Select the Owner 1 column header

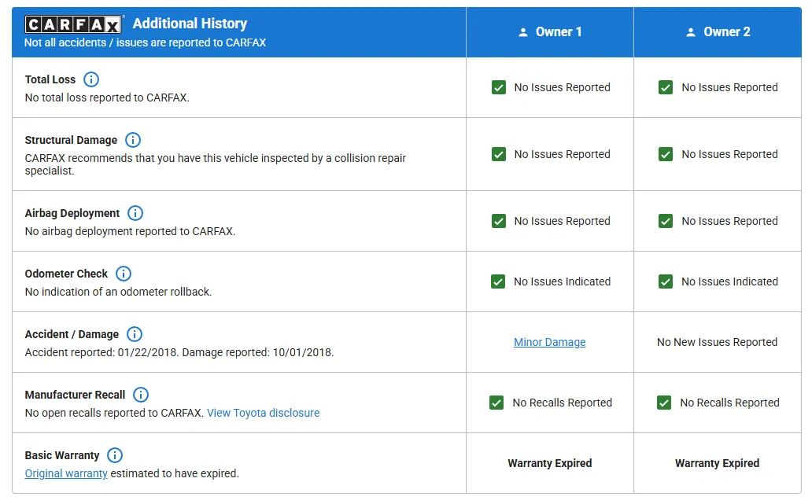[550, 32]
